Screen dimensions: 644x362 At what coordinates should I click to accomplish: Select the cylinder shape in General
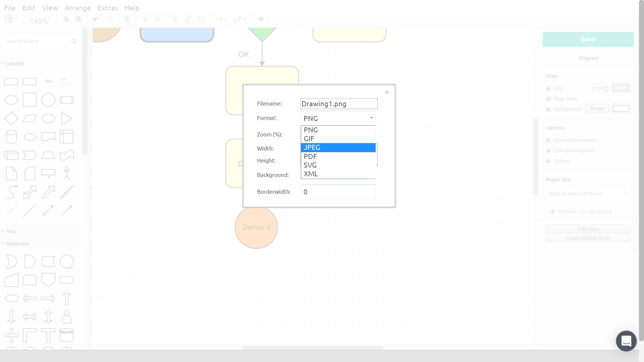pyautogui.click(x=11, y=137)
